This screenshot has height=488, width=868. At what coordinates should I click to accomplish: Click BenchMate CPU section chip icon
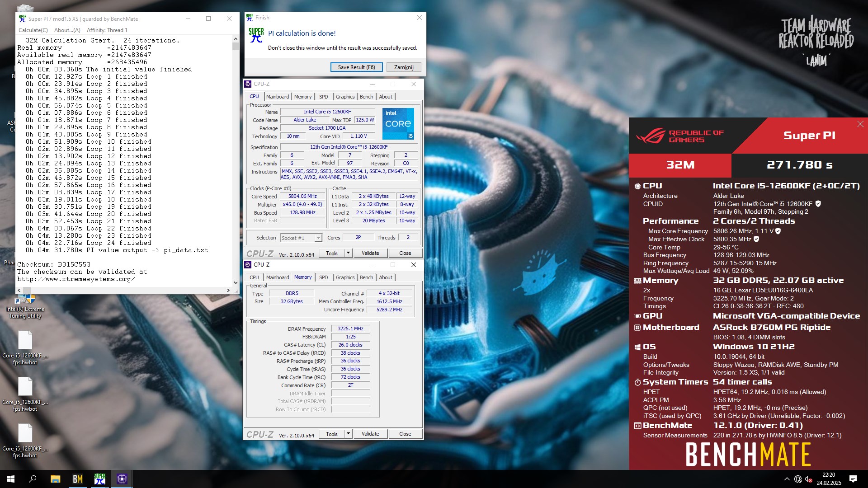click(637, 186)
